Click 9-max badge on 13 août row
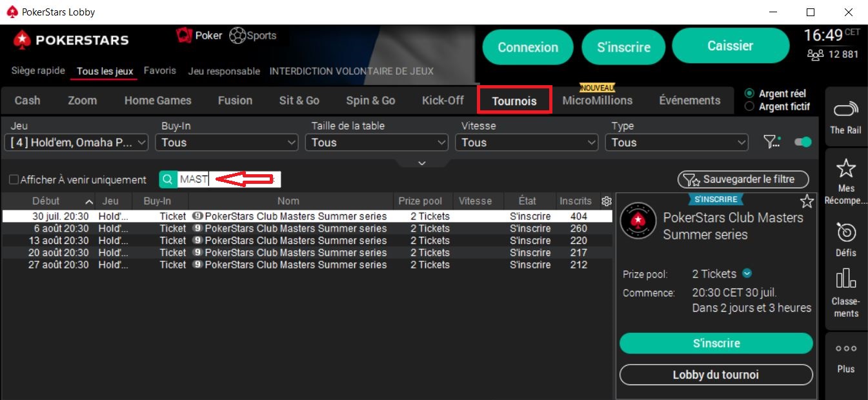The image size is (868, 400). [x=197, y=241]
